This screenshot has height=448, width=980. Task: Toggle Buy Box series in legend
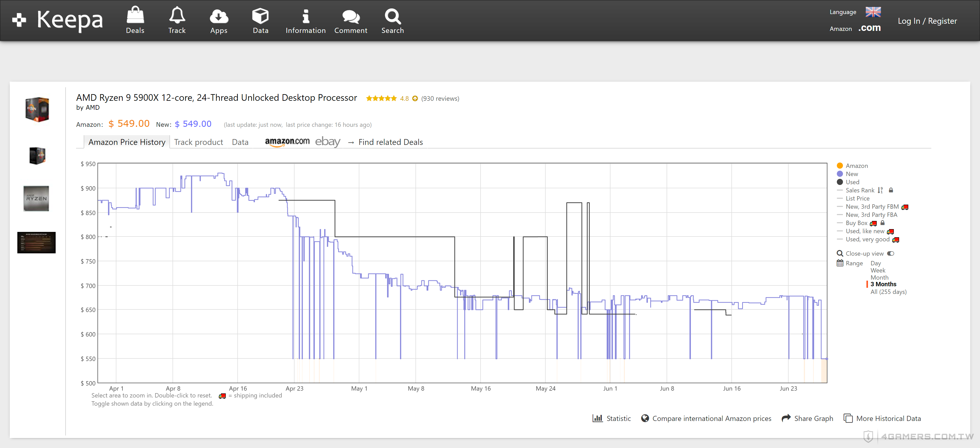(x=852, y=223)
